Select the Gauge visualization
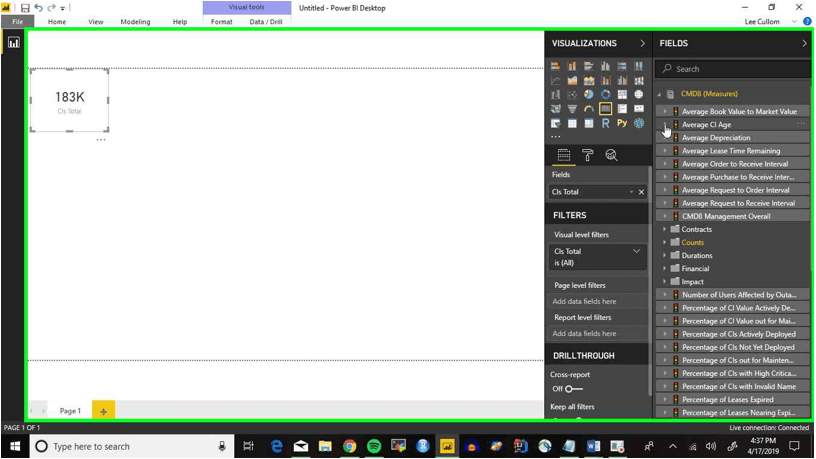The height and width of the screenshot is (459, 816). pos(589,109)
